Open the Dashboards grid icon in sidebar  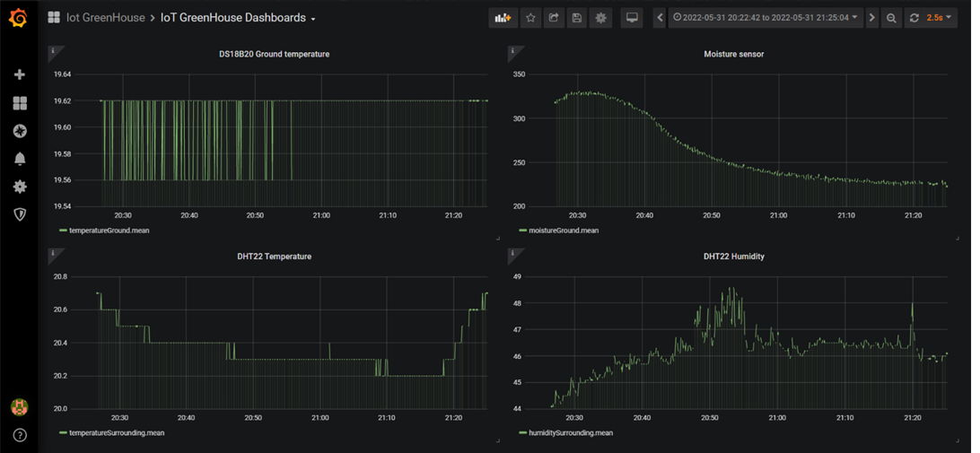(20, 103)
